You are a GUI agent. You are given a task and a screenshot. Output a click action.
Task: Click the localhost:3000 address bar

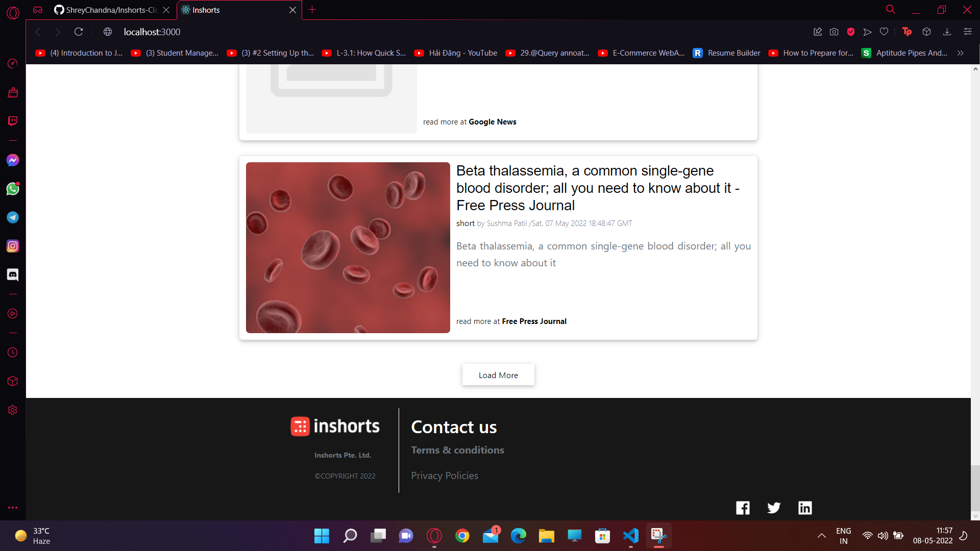151,32
